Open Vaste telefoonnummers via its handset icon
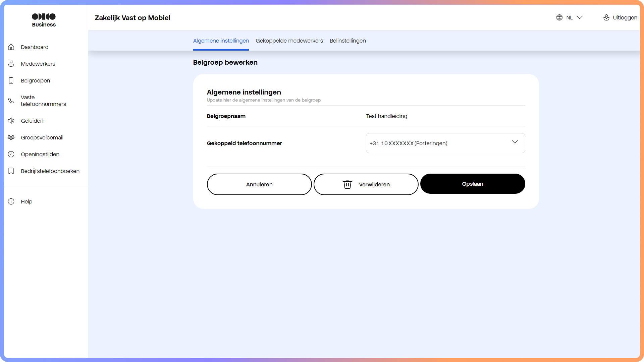 click(11, 101)
